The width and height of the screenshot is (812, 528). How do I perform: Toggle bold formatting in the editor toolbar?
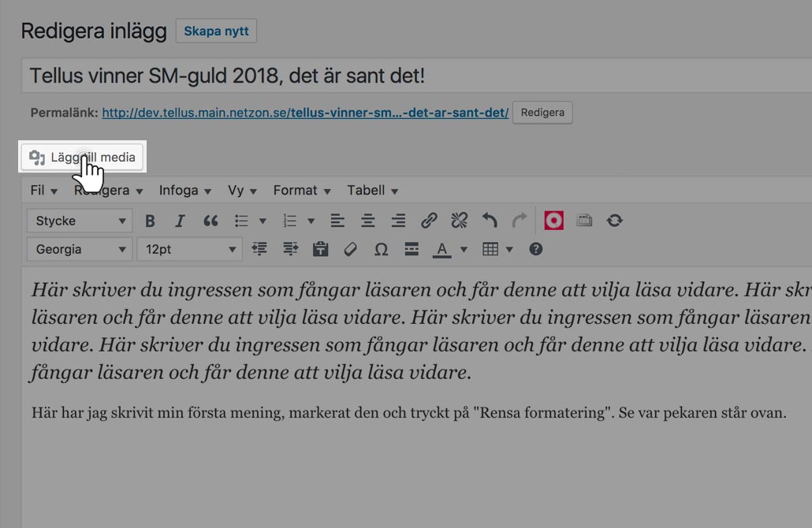[x=150, y=221]
